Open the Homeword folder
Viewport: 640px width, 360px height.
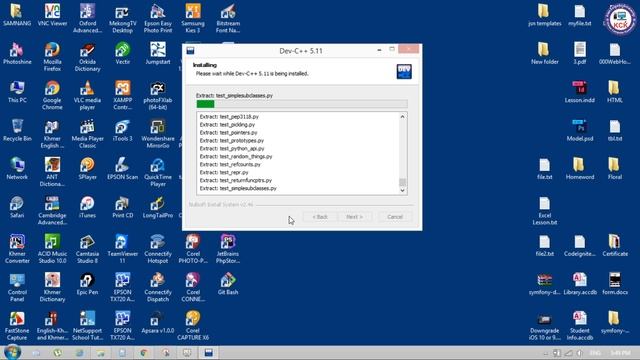[x=580, y=169]
